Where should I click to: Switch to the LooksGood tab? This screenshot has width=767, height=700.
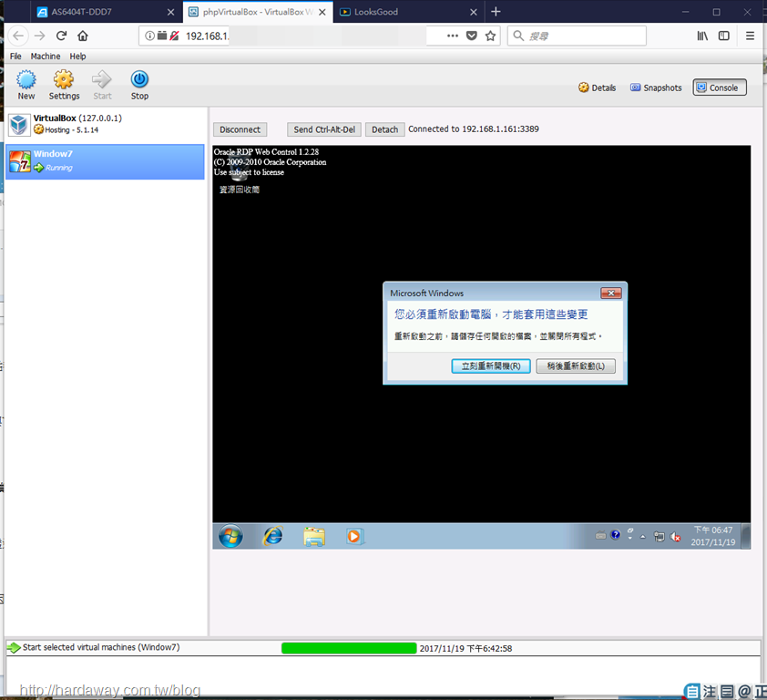click(408, 12)
